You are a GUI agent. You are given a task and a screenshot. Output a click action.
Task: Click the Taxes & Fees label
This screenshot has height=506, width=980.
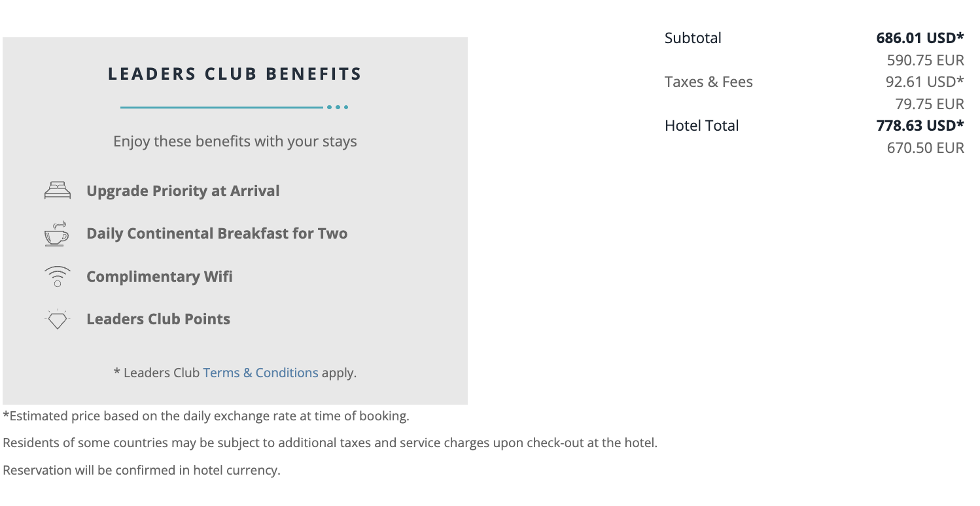(x=709, y=82)
